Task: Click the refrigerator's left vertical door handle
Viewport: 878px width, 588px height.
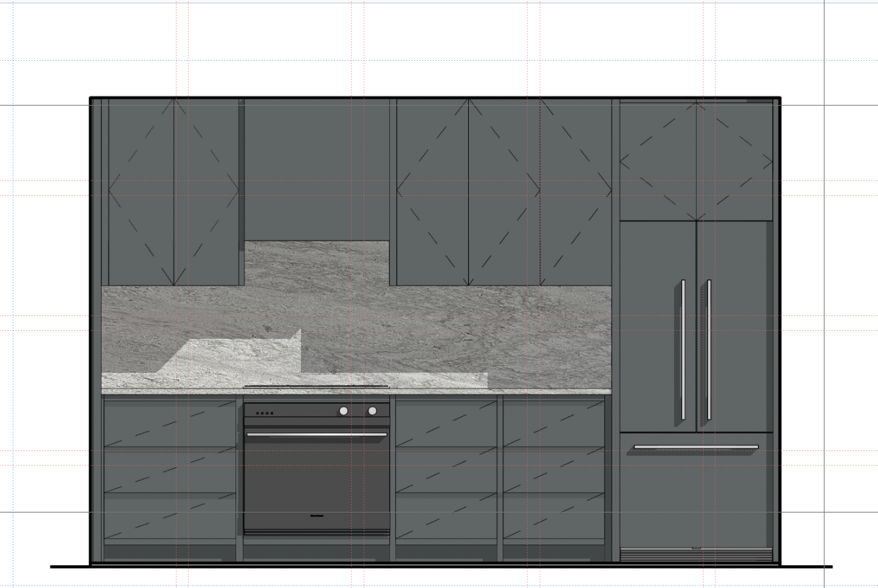Action: [x=683, y=349]
